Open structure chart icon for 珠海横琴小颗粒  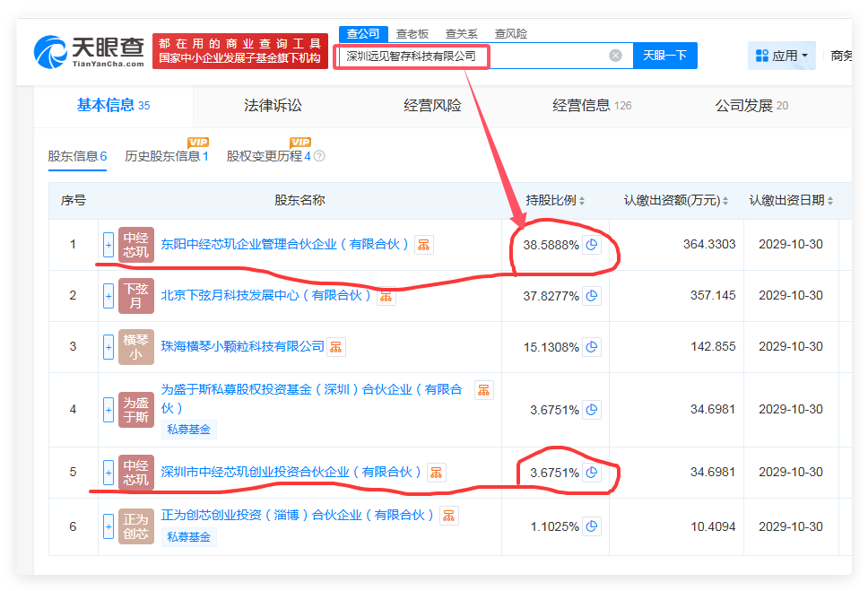tap(336, 347)
